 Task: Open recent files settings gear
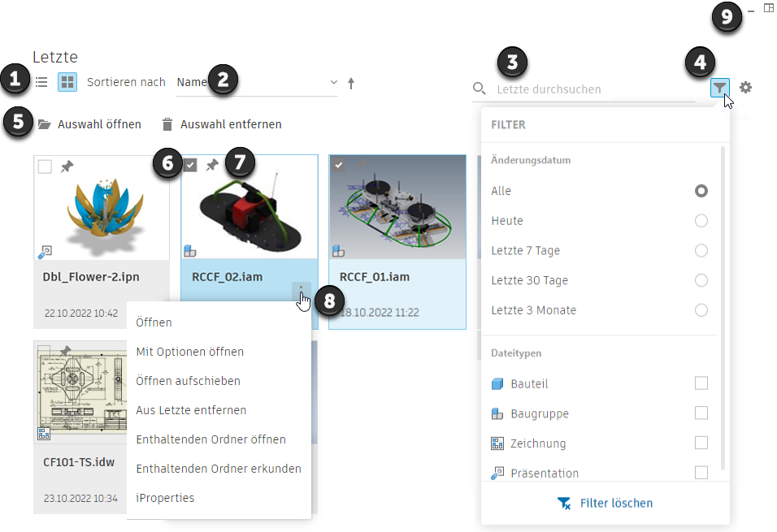pos(745,88)
